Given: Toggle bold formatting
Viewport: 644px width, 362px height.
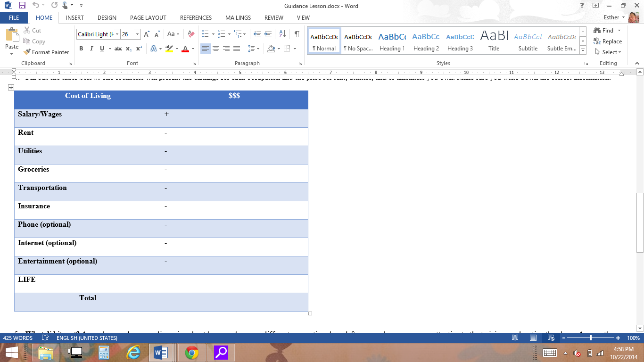Looking at the screenshot, I should pyautogui.click(x=81, y=49).
